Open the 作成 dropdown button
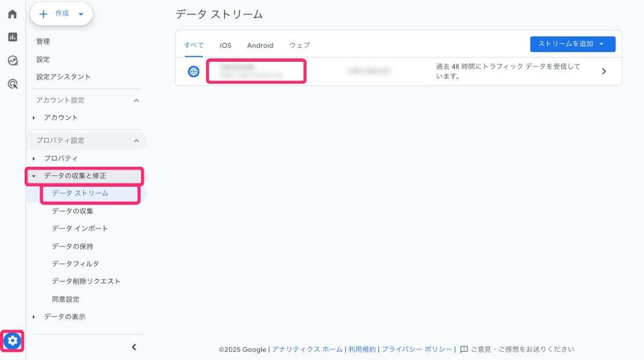 pos(61,14)
